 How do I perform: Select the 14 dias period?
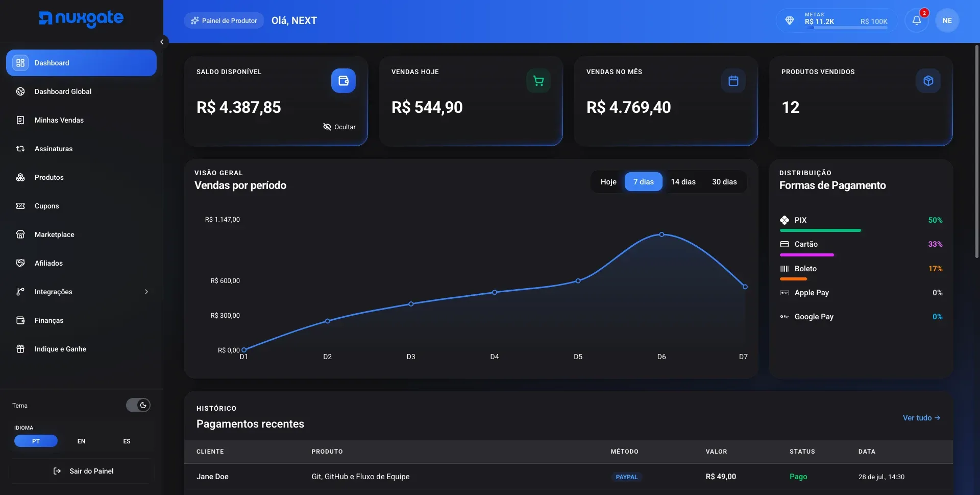click(683, 182)
